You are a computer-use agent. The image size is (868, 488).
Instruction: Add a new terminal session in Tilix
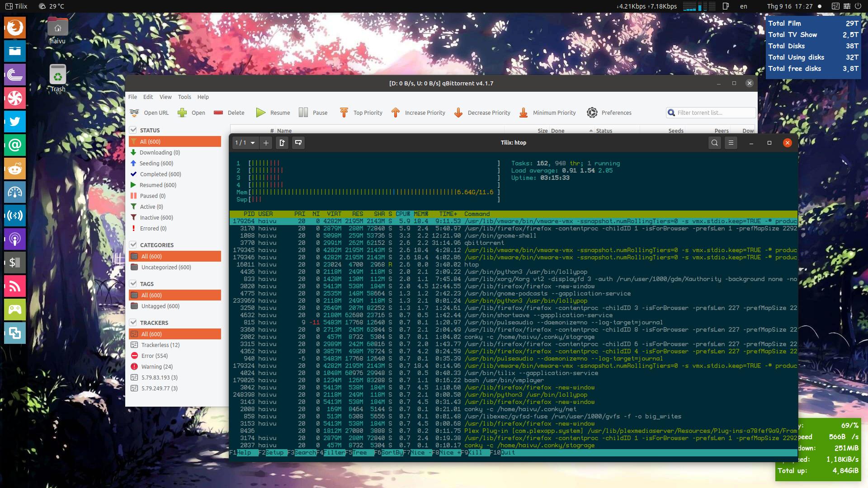point(266,143)
